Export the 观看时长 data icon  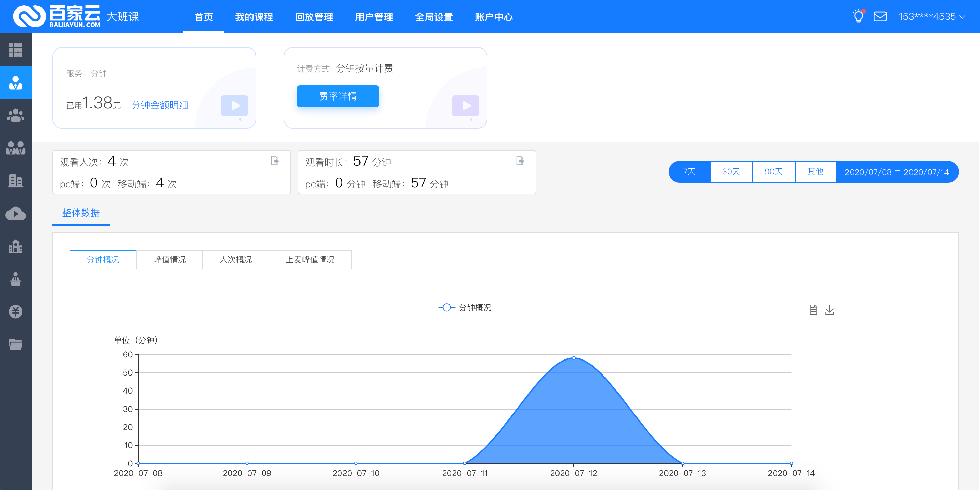(520, 161)
